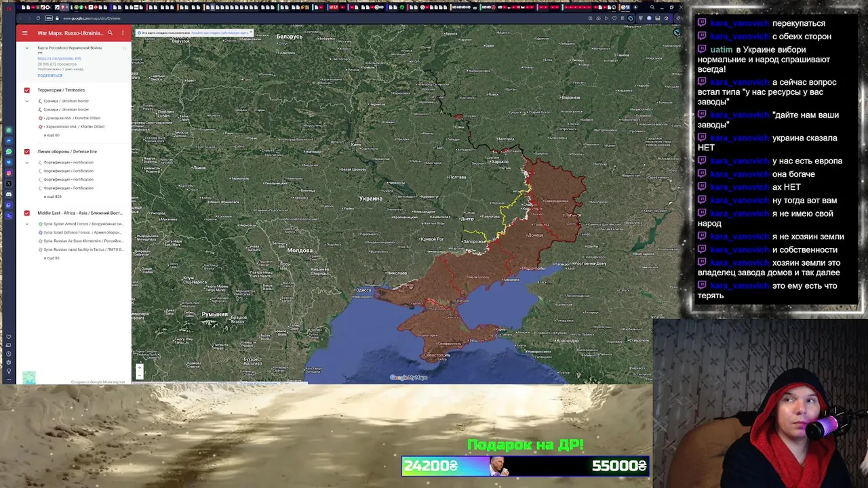Collapse the map description chevron
868x488 pixels.
pos(27,48)
